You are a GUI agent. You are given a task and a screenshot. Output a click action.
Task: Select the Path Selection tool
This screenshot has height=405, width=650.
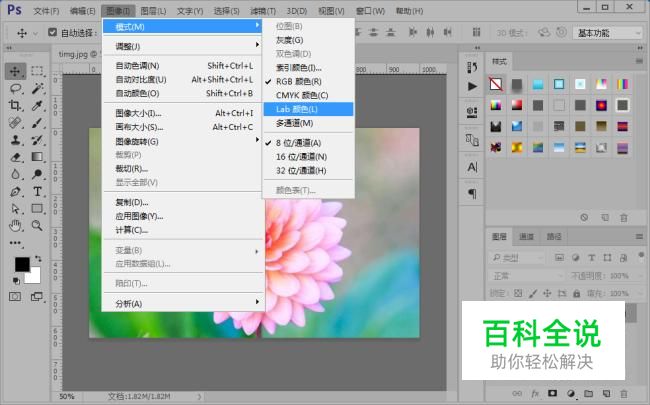[16, 209]
